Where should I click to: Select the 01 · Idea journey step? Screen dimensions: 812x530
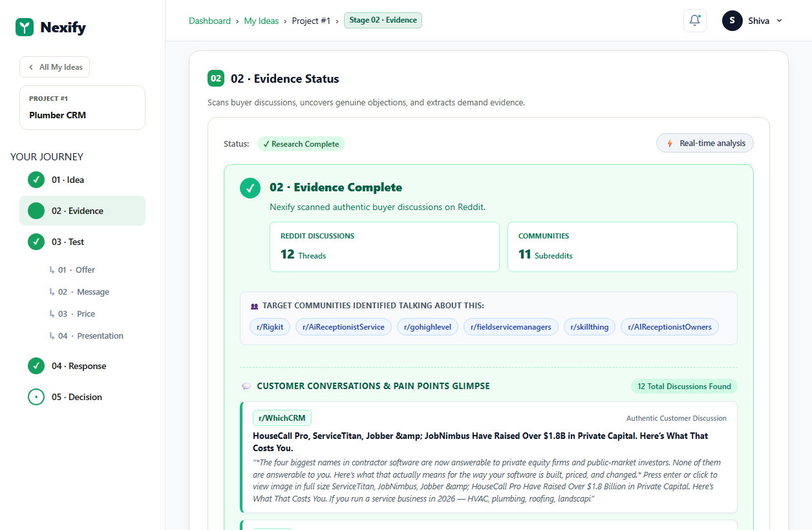point(82,180)
